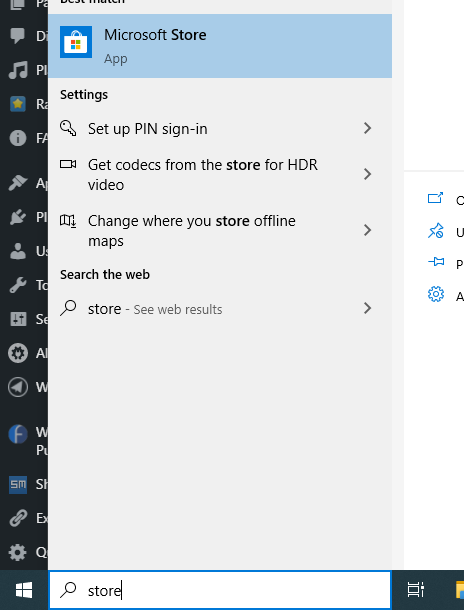
Task: Click the music note icon in sidebar
Action: coord(18,70)
